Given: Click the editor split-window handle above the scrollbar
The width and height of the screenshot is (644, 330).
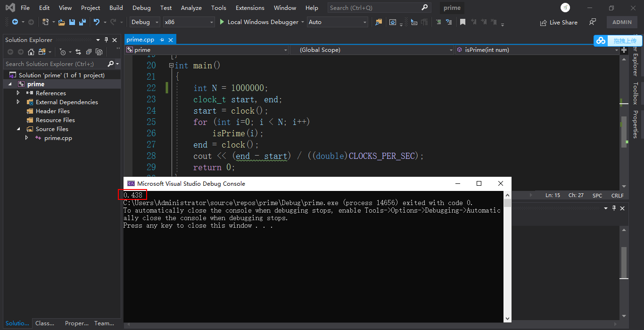Looking at the screenshot, I should point(624,50).
